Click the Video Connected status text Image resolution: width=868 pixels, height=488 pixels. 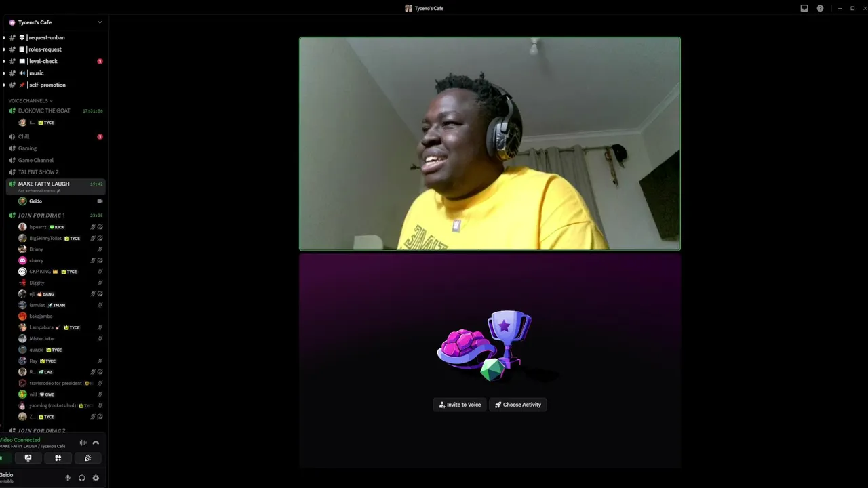point(20,440)
